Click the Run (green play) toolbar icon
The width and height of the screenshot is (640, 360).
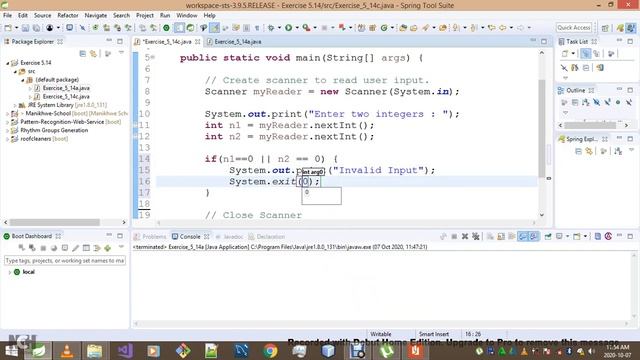click(289, 28)
